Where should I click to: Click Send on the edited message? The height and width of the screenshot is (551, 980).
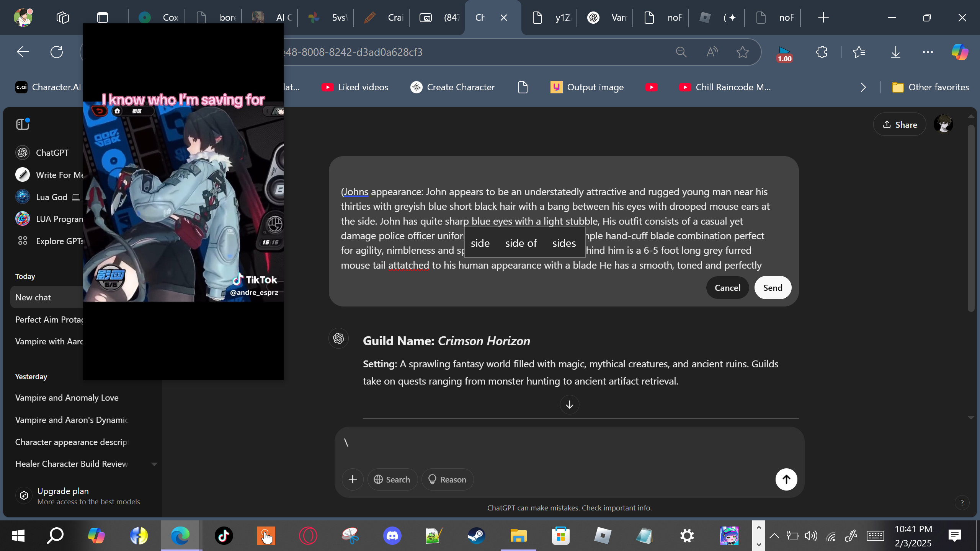773,288
